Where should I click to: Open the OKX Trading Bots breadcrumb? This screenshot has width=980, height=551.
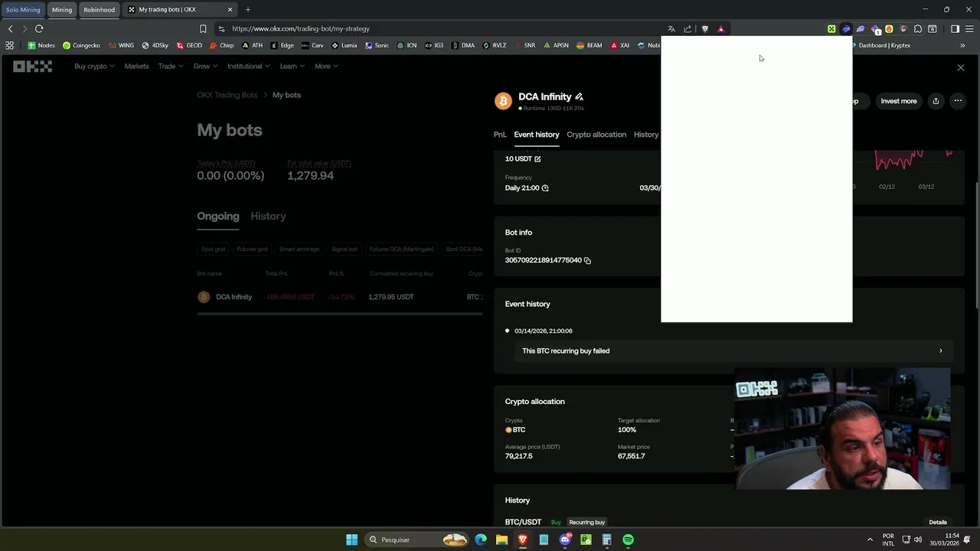tap(227, 95)
